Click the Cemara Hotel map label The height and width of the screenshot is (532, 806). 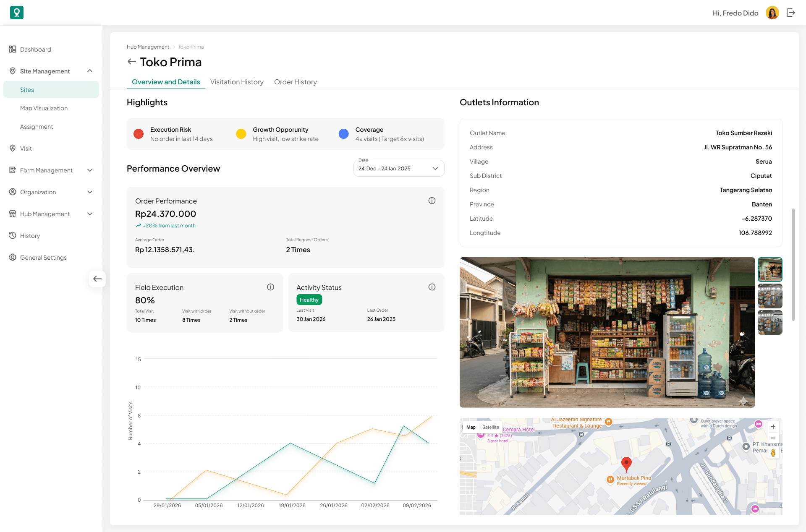click(x=518, y=430)
